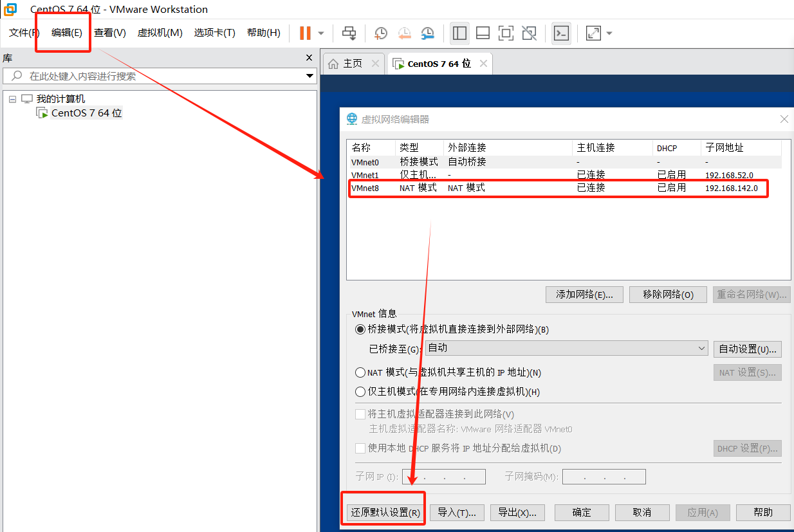Select 我的计算机 in the library tree
This screenshot has height=532, width=794.
coord(60,99)
